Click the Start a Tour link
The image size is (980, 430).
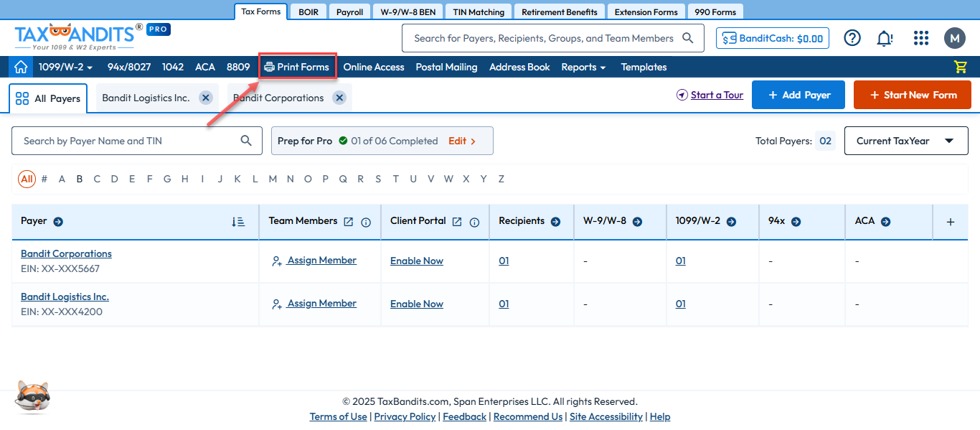710,95
